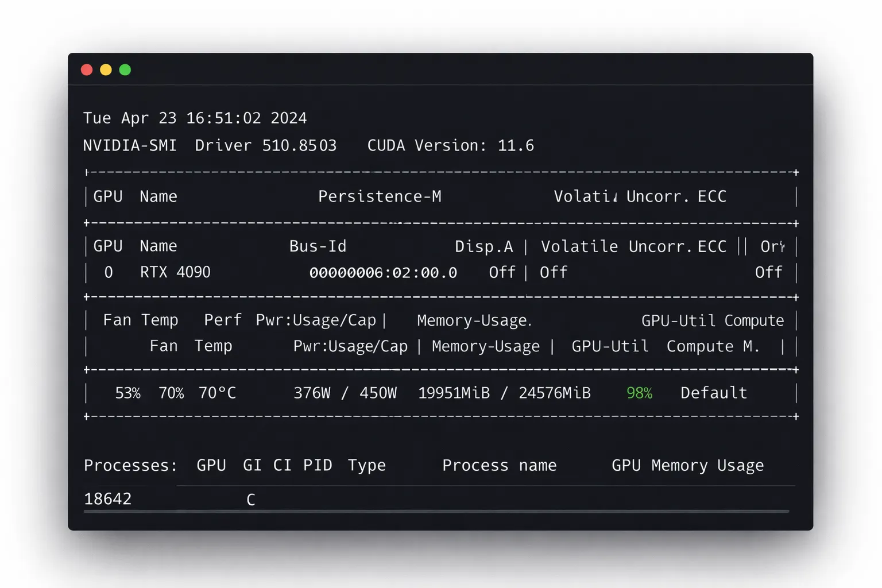Click the 'Process name' column header
The width and height of the screenshot is (882, 588).
[x=499, y=465]
